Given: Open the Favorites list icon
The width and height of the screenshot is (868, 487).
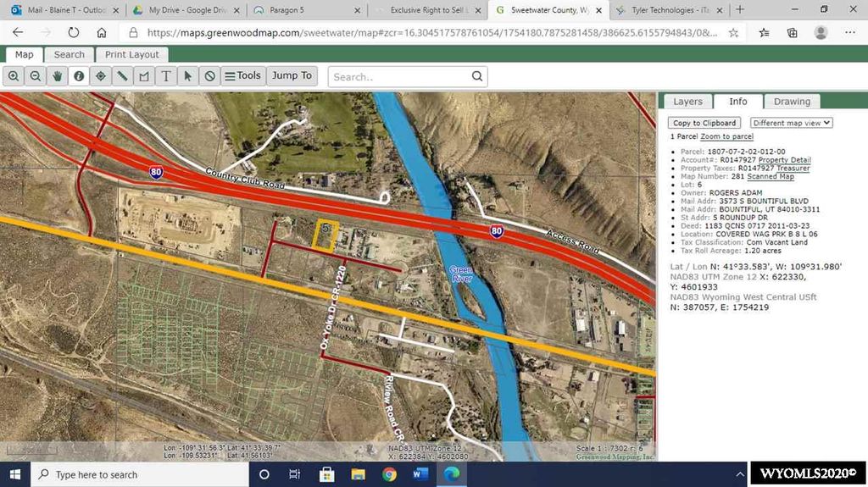Looking at the screenshot, I should (x=764, y=33).
